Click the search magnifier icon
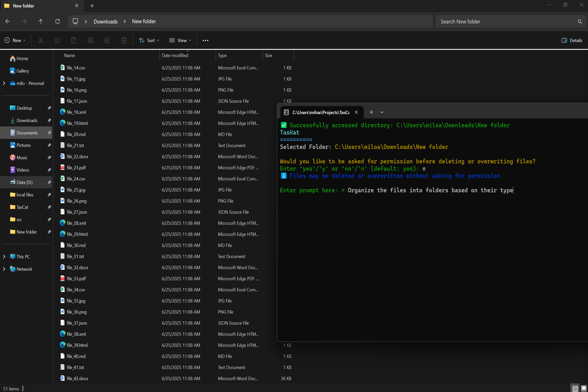The width and height of the screenshot is (588, 392). (580, 22)
